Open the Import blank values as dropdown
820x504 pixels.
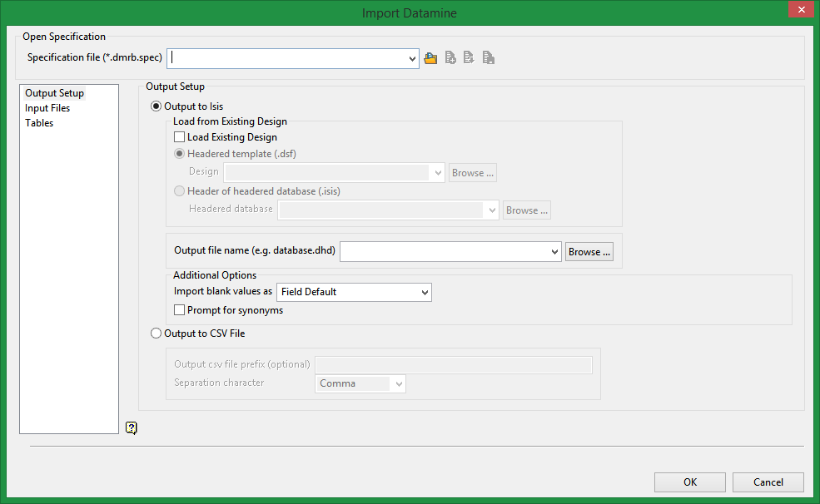(x=425, y=292)
